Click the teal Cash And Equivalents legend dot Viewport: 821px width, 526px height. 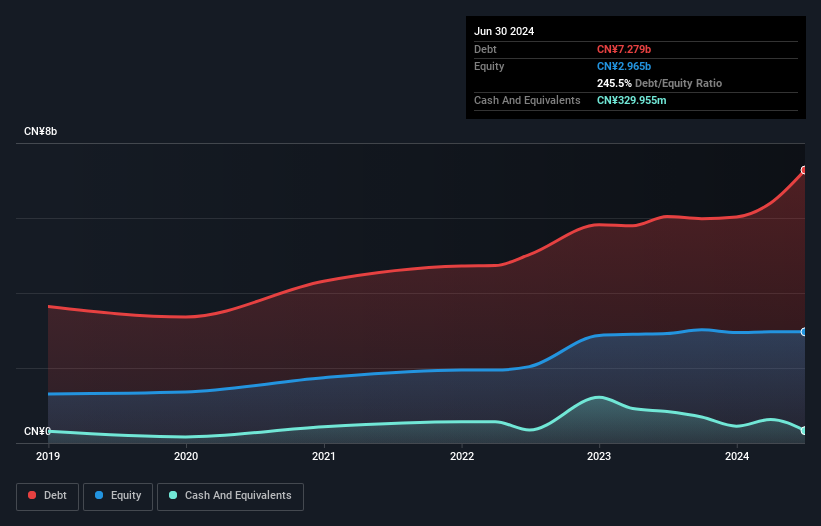[x=173, y=495]
